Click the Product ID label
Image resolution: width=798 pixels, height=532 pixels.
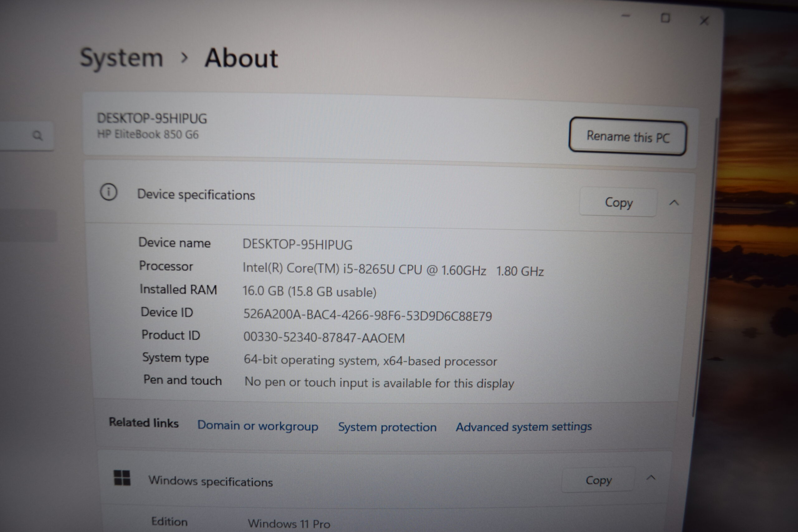tap(171, 335)
